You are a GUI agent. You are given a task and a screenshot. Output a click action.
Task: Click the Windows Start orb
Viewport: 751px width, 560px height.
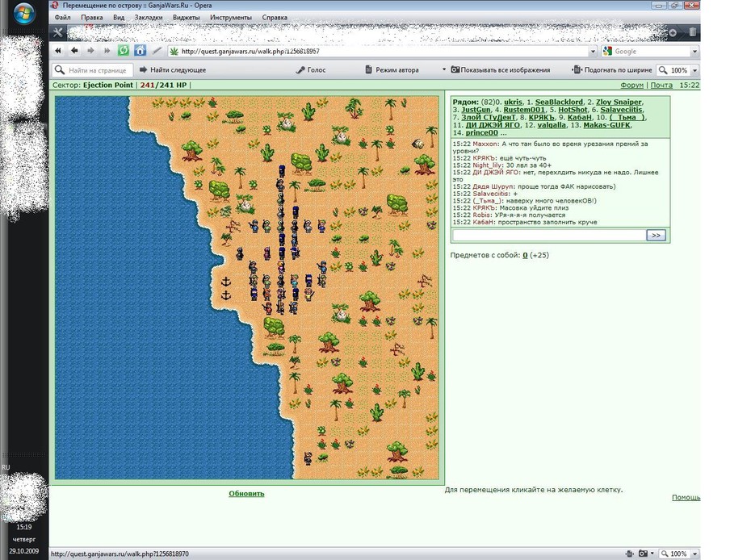tap(23, 14)
